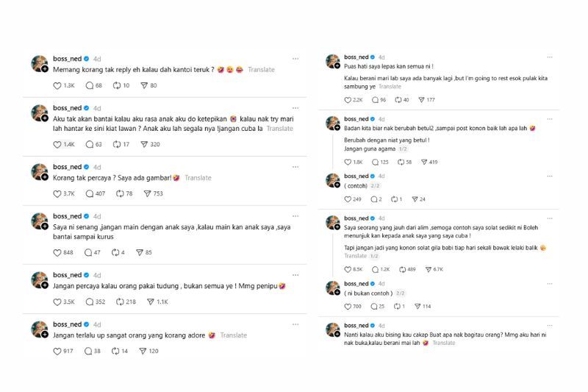This screenshot has height=392, width=588.
Task: Translate the 'Nanti kalau aku bising' post
Action: [443, 343]
